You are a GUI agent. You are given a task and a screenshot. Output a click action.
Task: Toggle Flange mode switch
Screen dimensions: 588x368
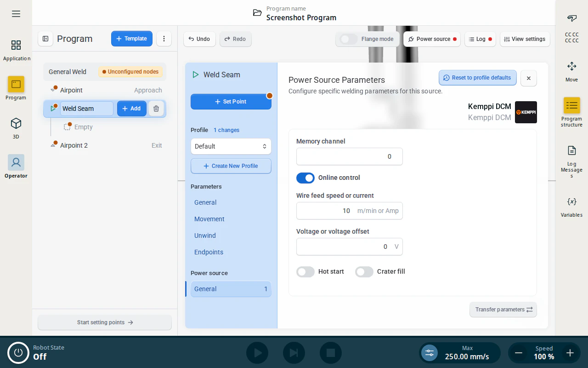(349, 39)
